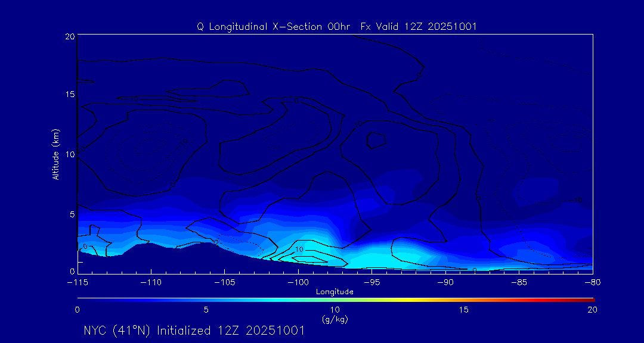
Task: Click the altitude axis tick label "0"
Action: [72, 271]
